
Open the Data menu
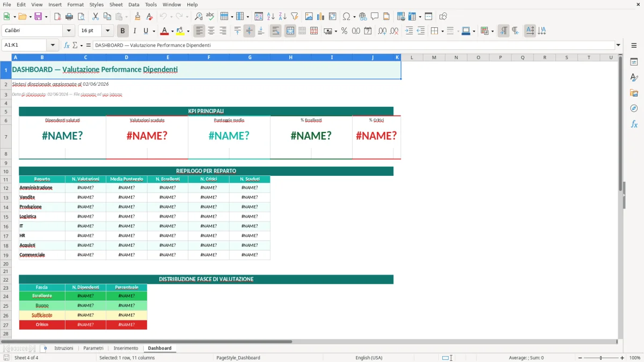click(x=134, y=4)
